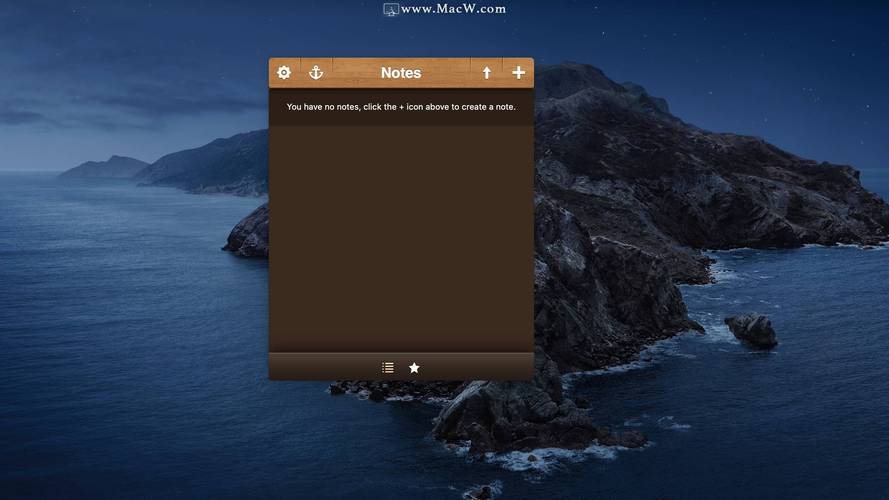
Task: Click the upward arrow icon
Action: click(x=486, y=73)
